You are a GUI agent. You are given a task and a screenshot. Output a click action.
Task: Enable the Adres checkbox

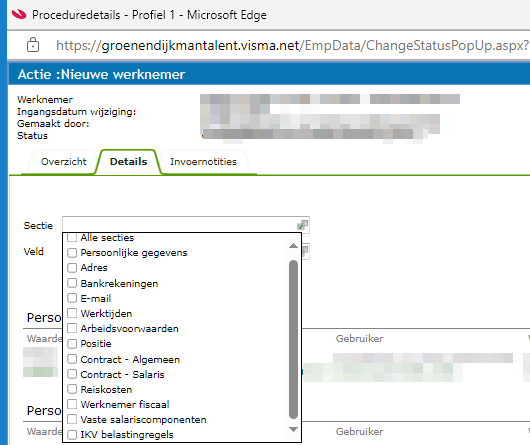(x=72, y=268)
